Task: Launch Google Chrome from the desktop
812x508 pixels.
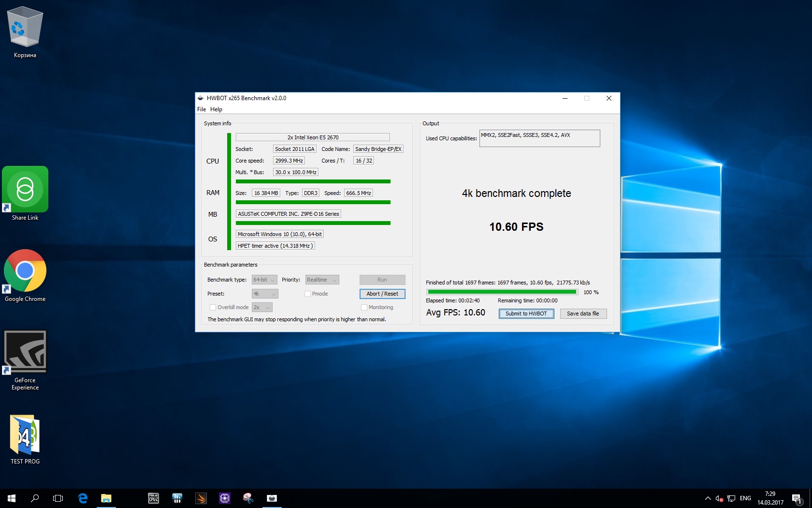Action: point(25,276)
